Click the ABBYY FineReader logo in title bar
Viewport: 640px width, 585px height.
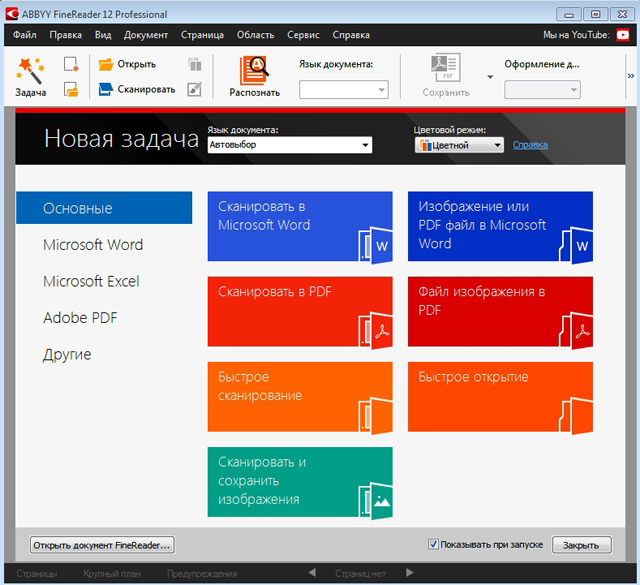(x=12, y=14)
